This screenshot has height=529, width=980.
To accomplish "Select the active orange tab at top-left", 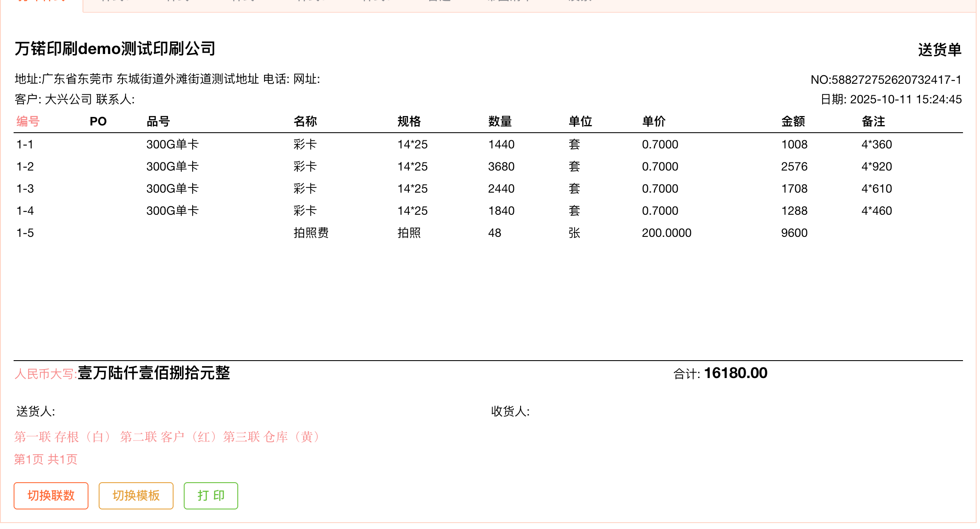I will pos(42,3).
